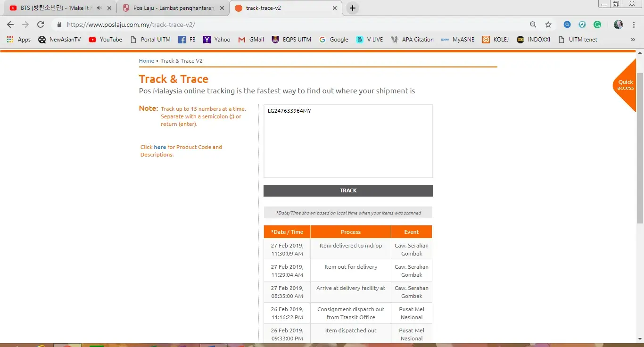Select the 'Item out for delivery' cell
644x347 pixels.
click(x=351, y=271)
